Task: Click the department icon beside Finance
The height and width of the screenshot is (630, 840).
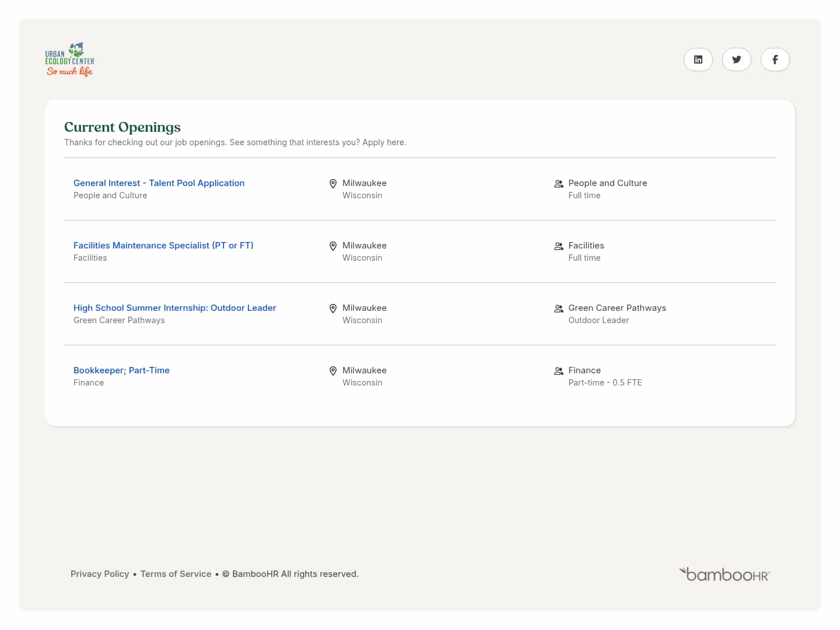Action: 558,370
